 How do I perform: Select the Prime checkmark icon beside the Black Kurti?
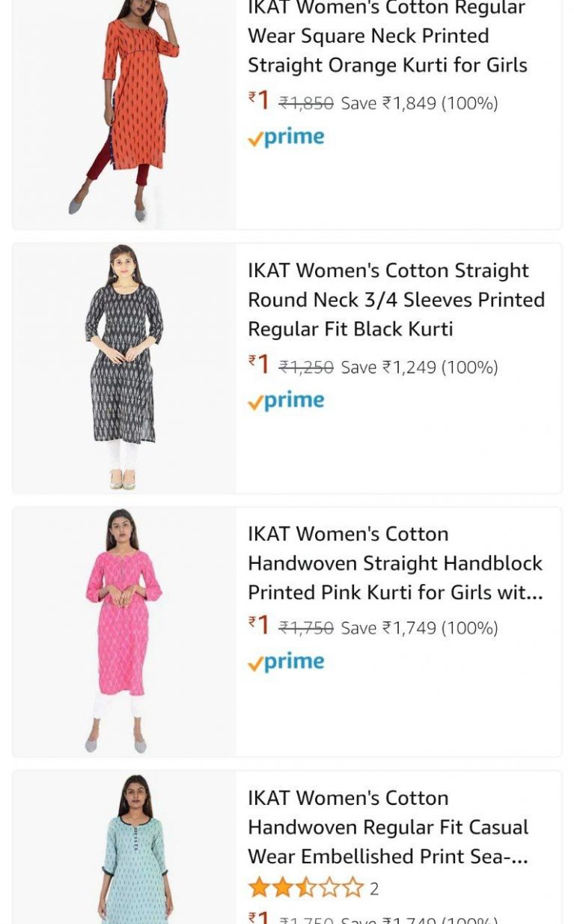254,400
